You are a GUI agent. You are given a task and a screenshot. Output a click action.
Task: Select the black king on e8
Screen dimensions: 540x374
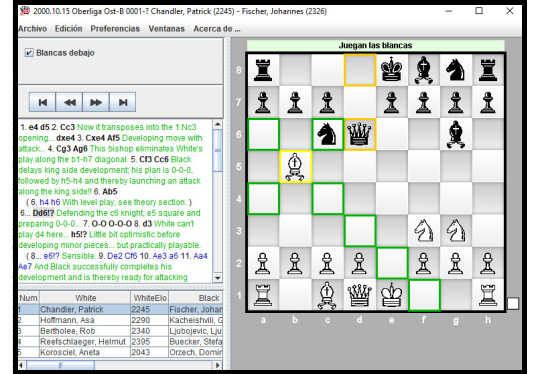tap(392, 70)
